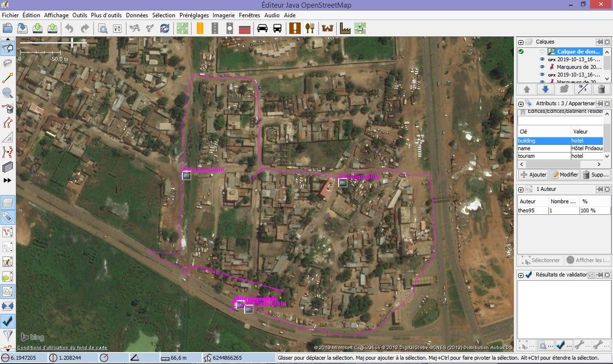The image size is (613, 364).
Task: Toggle eye of the first GPX 2019-10-13 layer
Action: point(543,59)
